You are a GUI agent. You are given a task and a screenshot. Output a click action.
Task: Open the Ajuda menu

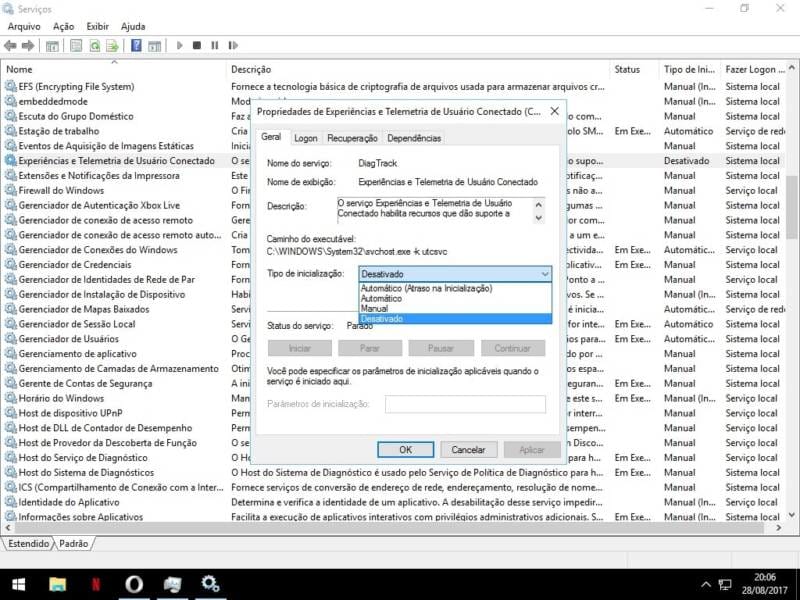click(x=133, y=27)
